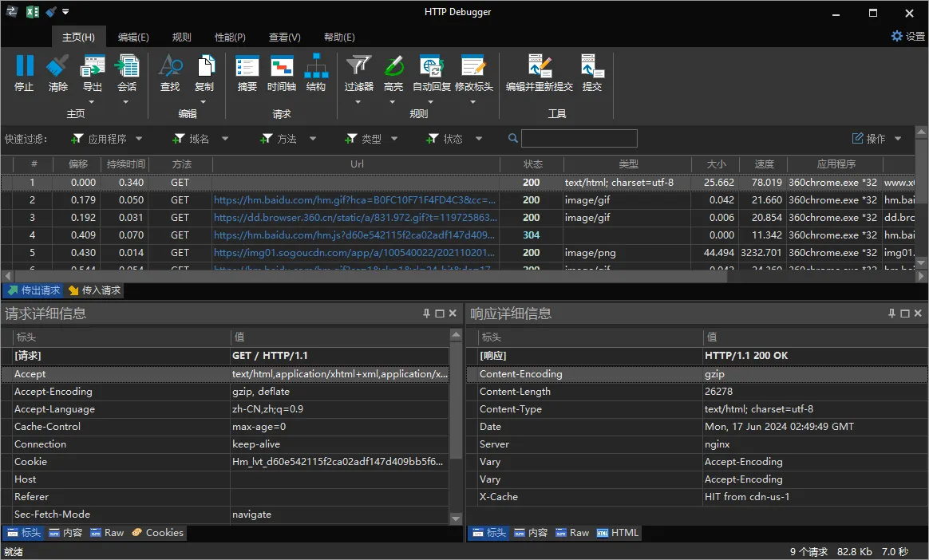Open request panel Raw tab
The height and width of the screenshot is (560, 929).
coord(107,533)
